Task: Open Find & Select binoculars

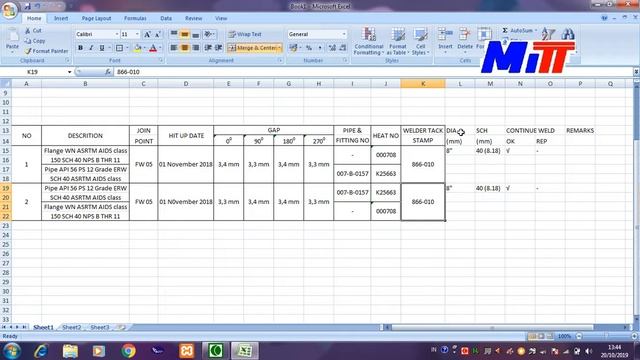Action: point(568,34)
